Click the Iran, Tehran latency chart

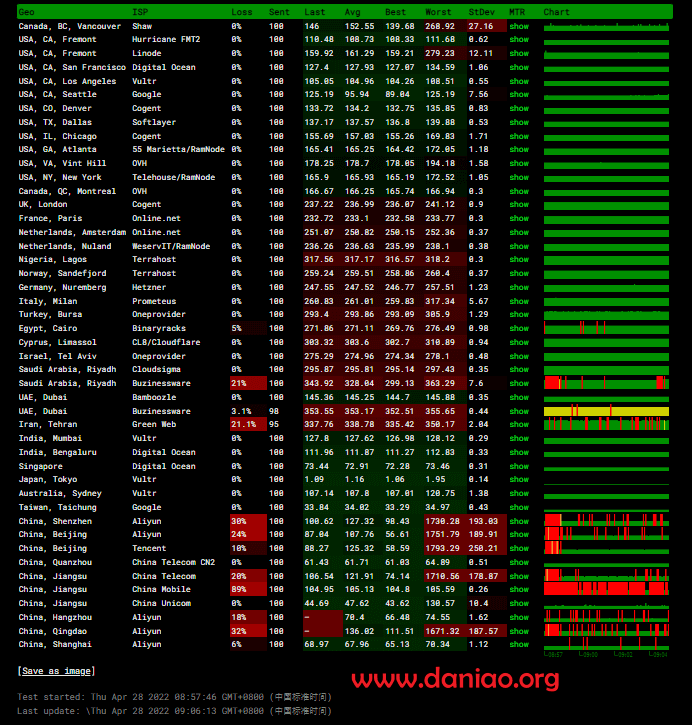(606, 424)
